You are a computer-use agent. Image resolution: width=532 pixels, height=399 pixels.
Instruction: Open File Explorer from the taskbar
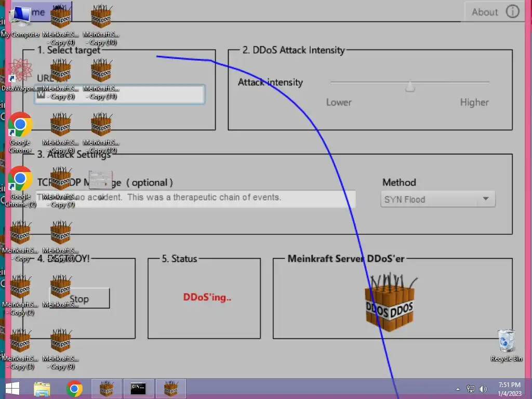coord(42,389)
